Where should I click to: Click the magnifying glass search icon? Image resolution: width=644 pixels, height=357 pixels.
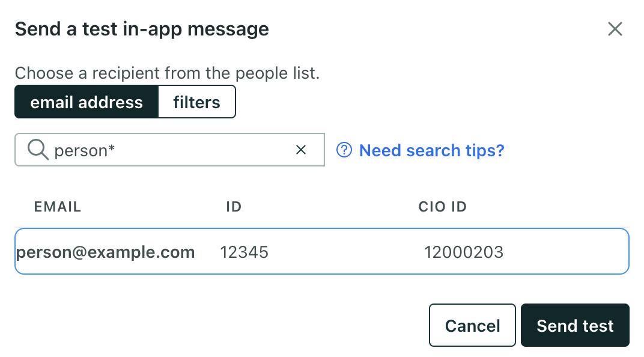[38, 150]
